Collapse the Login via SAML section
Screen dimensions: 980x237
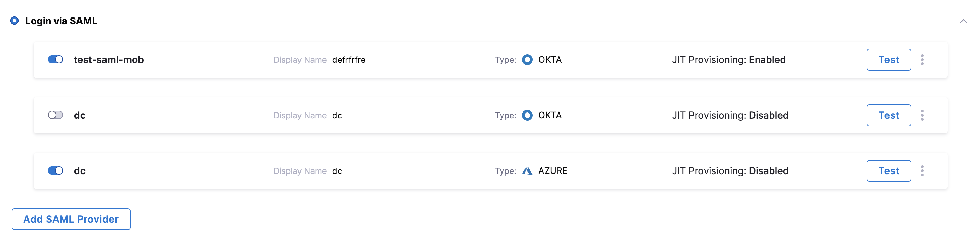point(963,21)
